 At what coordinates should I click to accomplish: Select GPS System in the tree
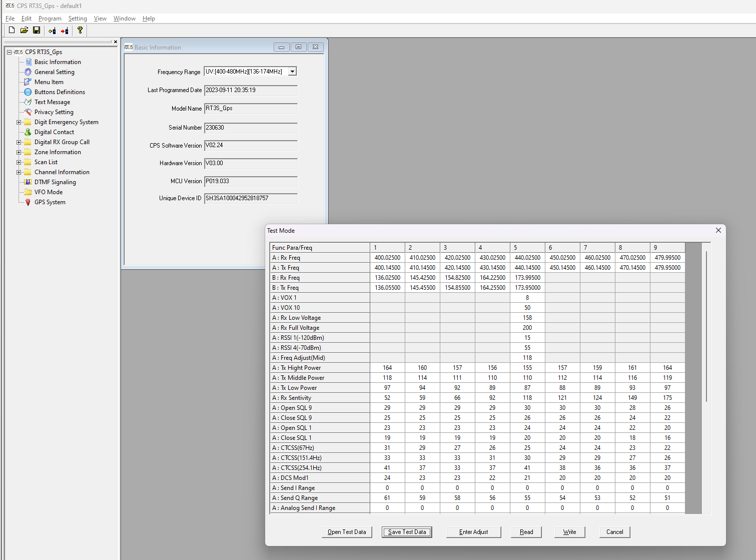(x=50, y=202)
